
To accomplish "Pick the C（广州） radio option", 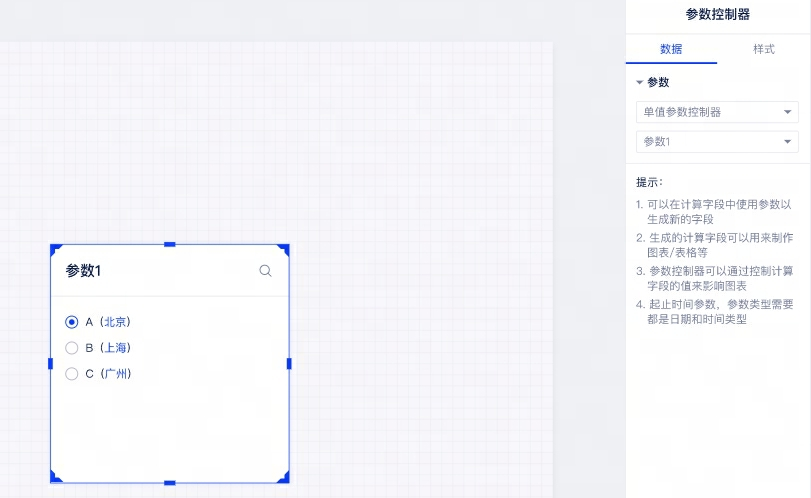I will point(71,374).
